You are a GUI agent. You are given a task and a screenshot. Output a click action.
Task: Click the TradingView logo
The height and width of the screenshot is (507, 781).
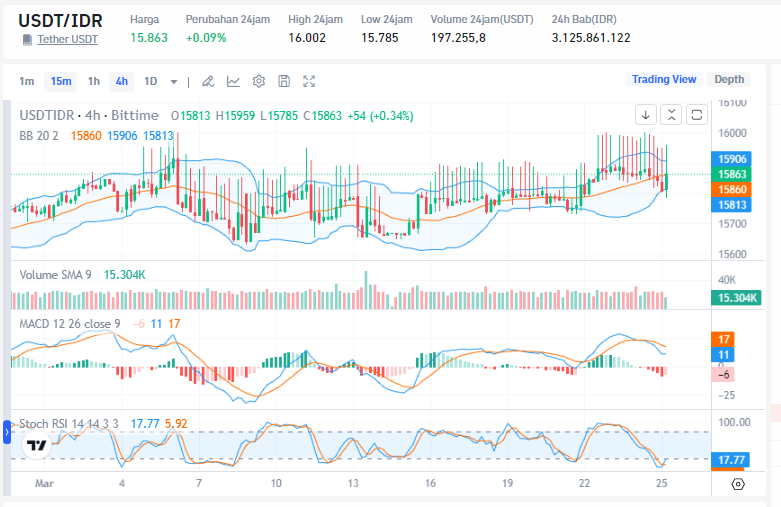37,445
